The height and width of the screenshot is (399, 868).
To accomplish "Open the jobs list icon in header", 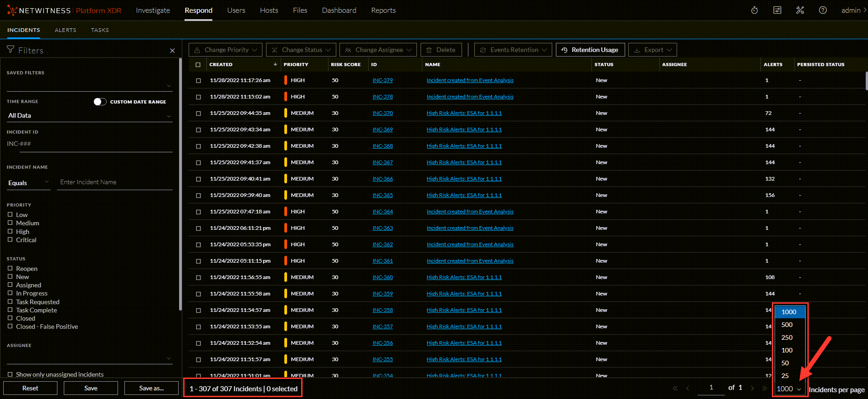I will (x=777, y=10).
